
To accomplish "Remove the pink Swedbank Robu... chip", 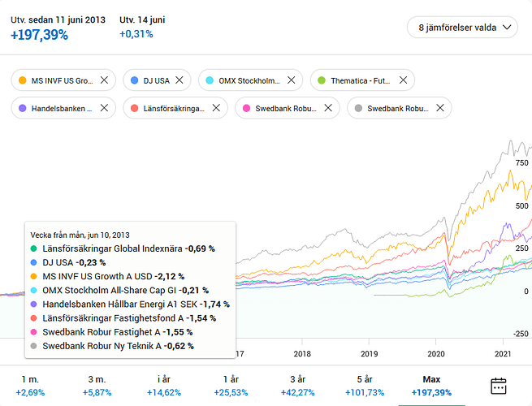I will click(x=328, y=108).
